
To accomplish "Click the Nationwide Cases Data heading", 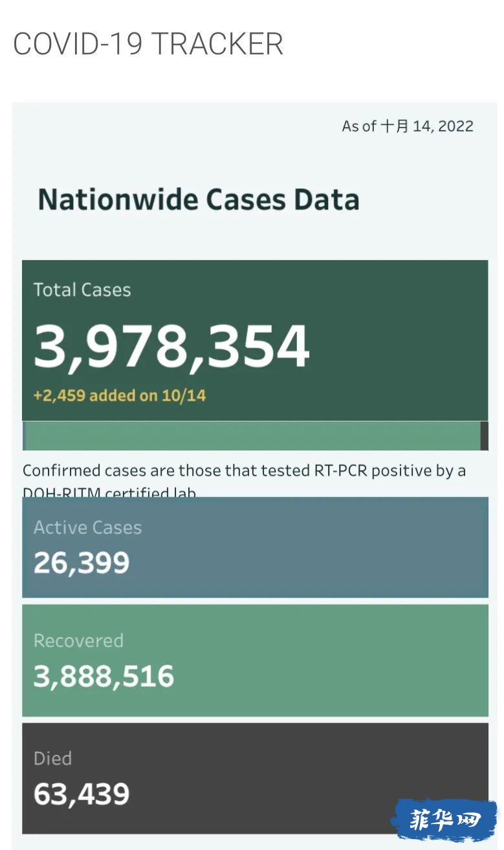I will [x=199, y=199].
